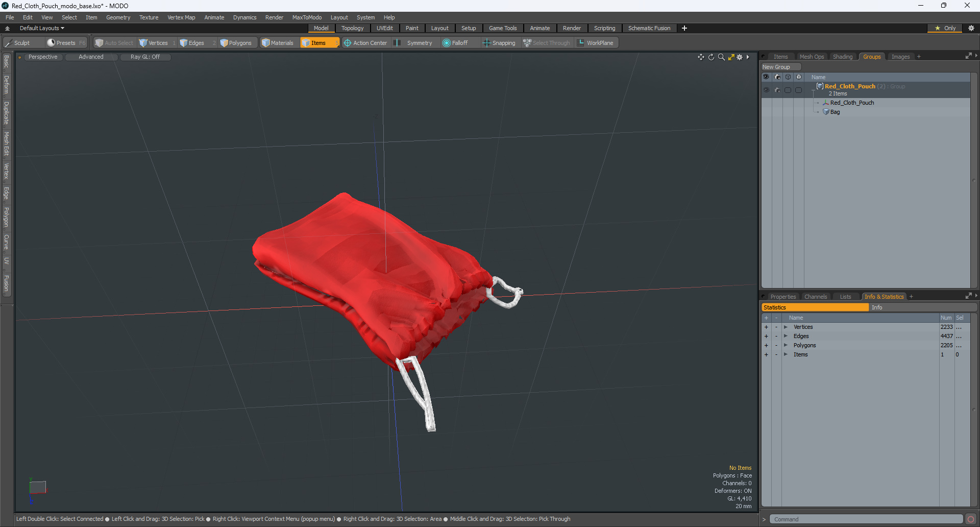
Task: Maximize viewport with yellow arrows icon
Action: (731, 57)
